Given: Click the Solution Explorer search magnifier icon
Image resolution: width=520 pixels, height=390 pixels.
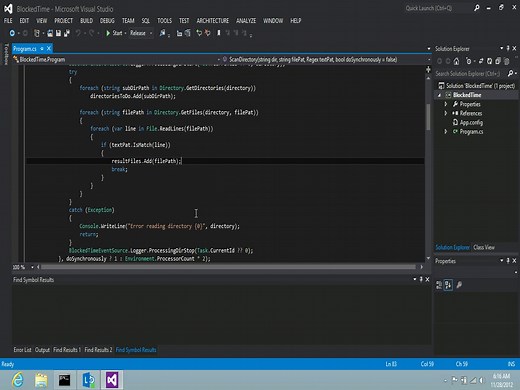Looking at the screenshot, I should (x=510, y=73).
